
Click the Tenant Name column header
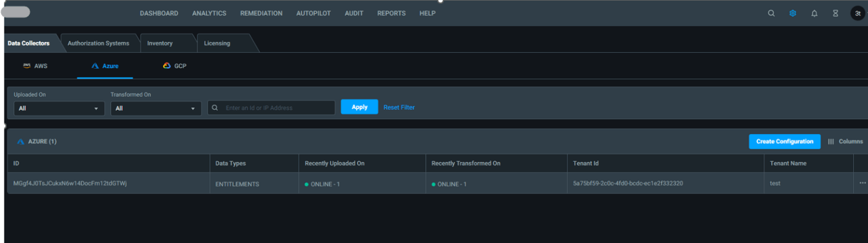click(x=808, y=164)
